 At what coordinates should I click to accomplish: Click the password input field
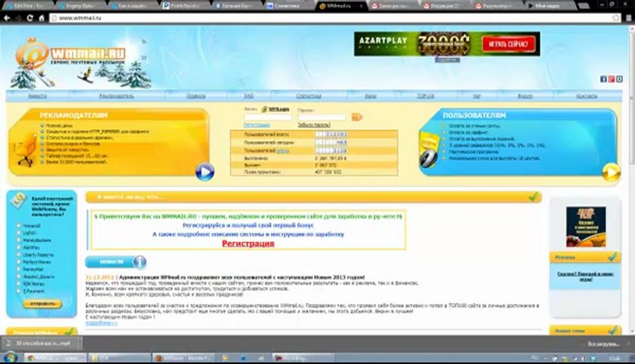pyautogui.click(x=322, y=117)
